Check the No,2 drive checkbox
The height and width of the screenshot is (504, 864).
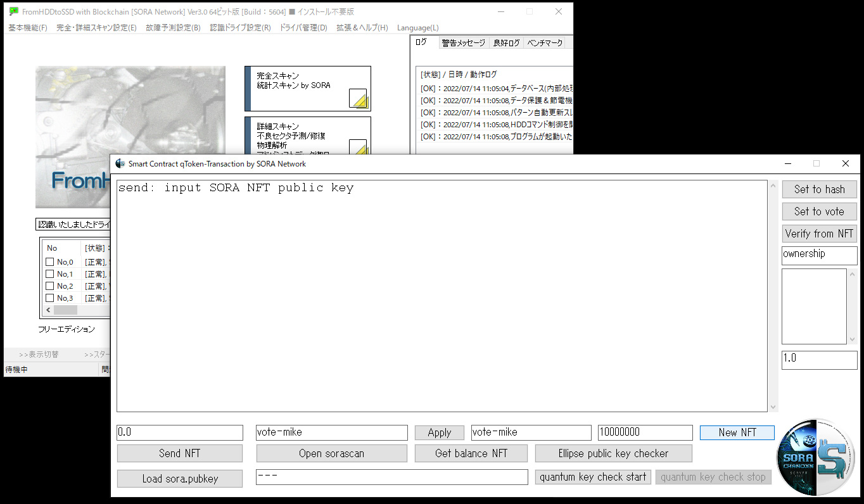(49, 286)
